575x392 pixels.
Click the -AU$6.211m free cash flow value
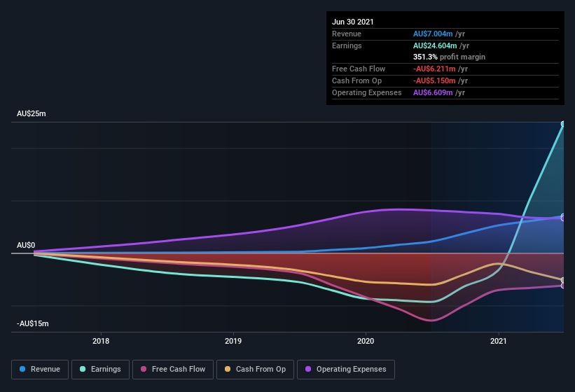[434, 69]
